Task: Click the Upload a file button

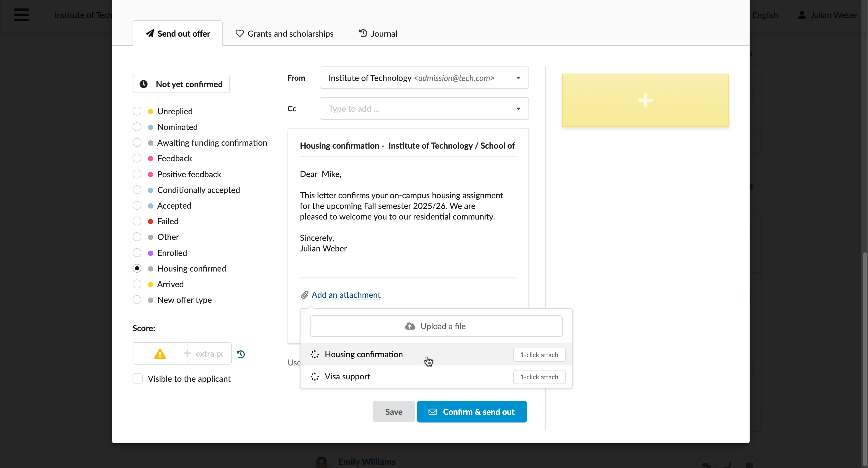Action: [436, 326]
